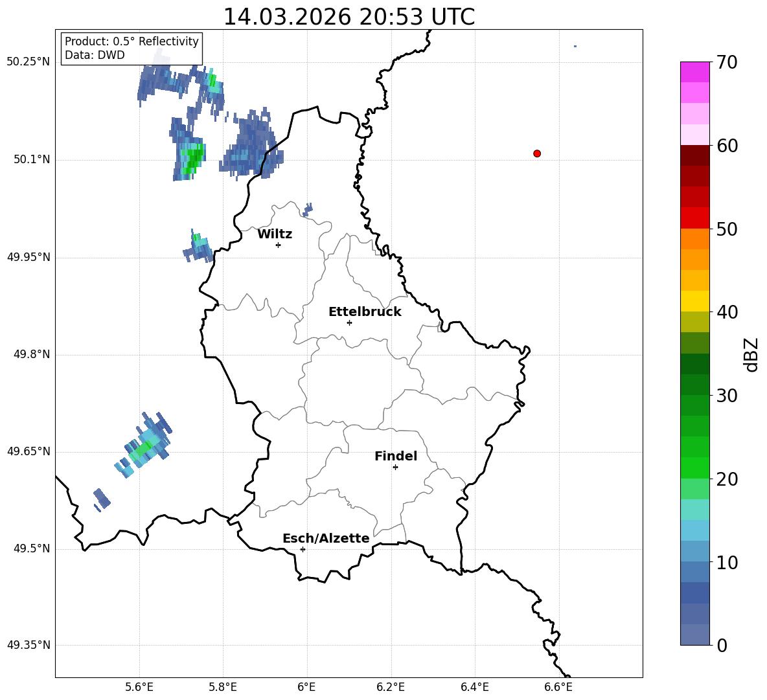Click the 6.2°E longitude label
Image resolution: width=767 pixels, height=700 pixels.
pos(391,687)
